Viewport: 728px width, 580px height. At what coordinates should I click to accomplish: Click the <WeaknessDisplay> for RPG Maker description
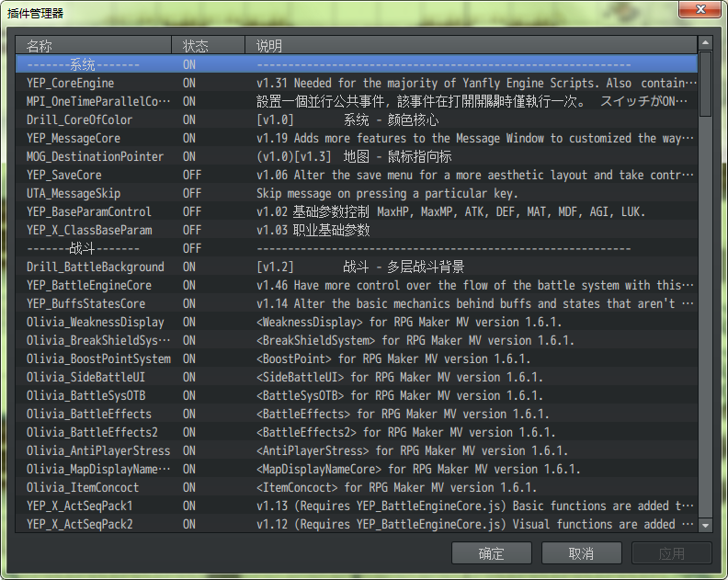[409, 322]
